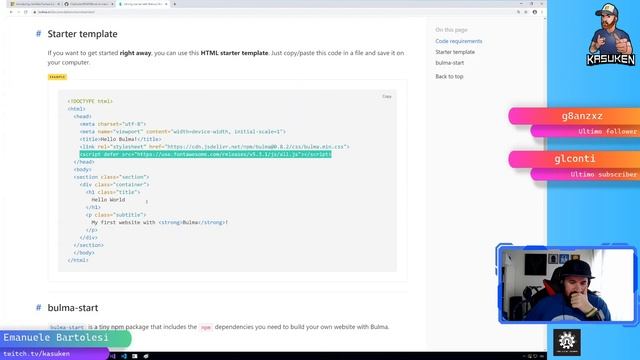This screenshot has width=640, height=360.
Task: Close the active Bulma tab
Action: [x=166, y=4]
